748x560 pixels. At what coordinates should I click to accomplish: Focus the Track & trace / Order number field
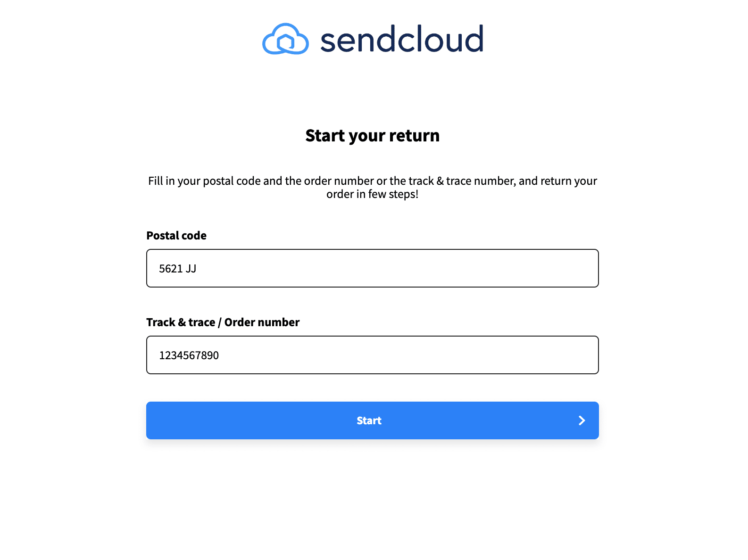point(372,355)
